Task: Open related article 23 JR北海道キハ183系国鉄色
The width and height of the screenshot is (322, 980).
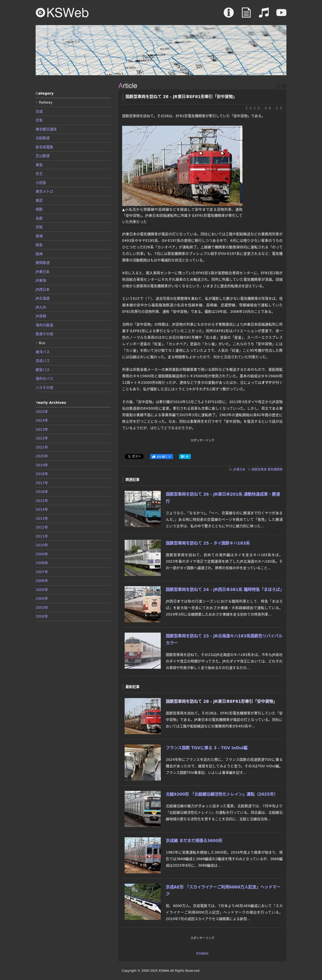Action: (224, 639)
